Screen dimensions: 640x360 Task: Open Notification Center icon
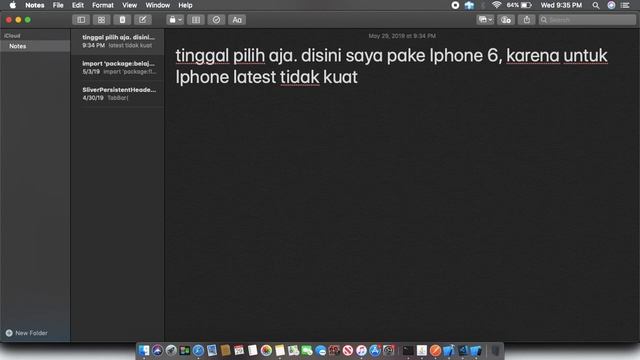[x=625, y=5]
